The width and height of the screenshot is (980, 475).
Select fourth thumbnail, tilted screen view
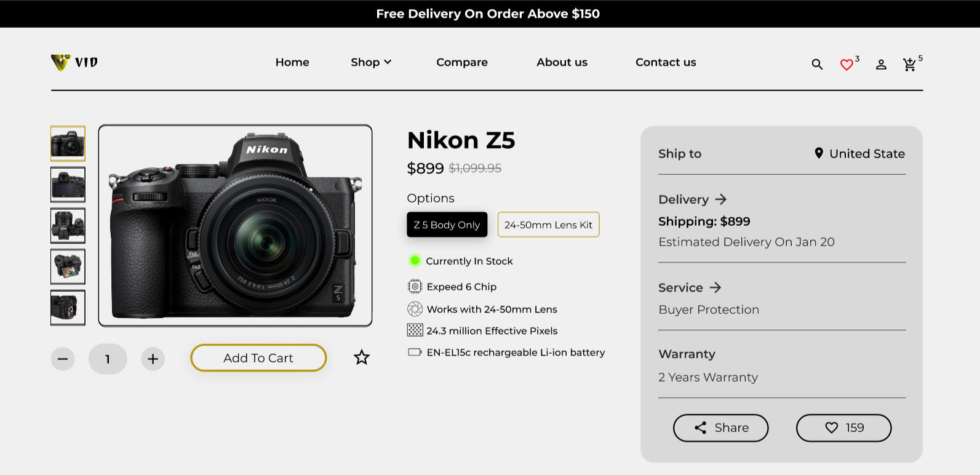pyautogui.click(x=68, y=266)
